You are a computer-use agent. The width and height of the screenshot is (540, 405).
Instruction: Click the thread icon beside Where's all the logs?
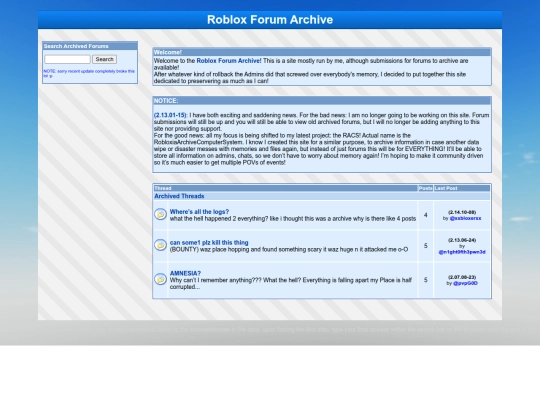160,214
